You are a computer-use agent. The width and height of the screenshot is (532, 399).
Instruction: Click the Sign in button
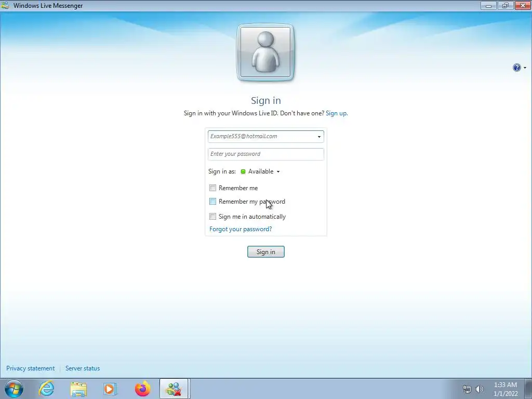pyautogui.click(x=265, y=252)
